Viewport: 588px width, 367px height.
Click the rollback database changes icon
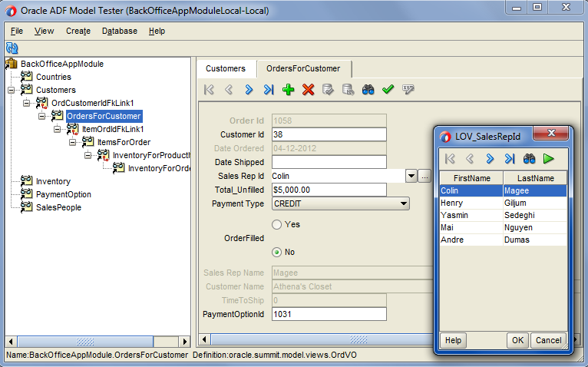pos(348,90)
